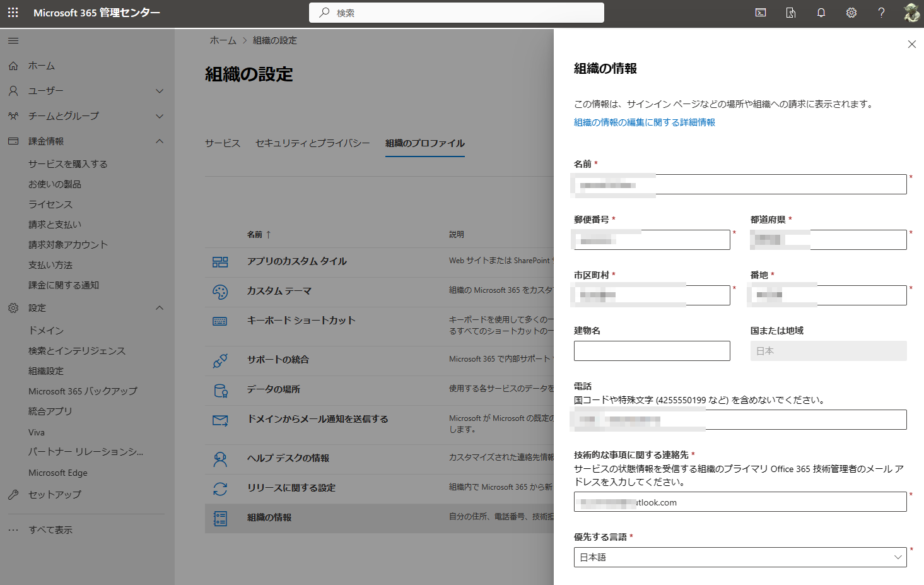Open 組織の情報の編集に関する詳細情報 link
The image size is (924, 585).
[x=643, y=122]
